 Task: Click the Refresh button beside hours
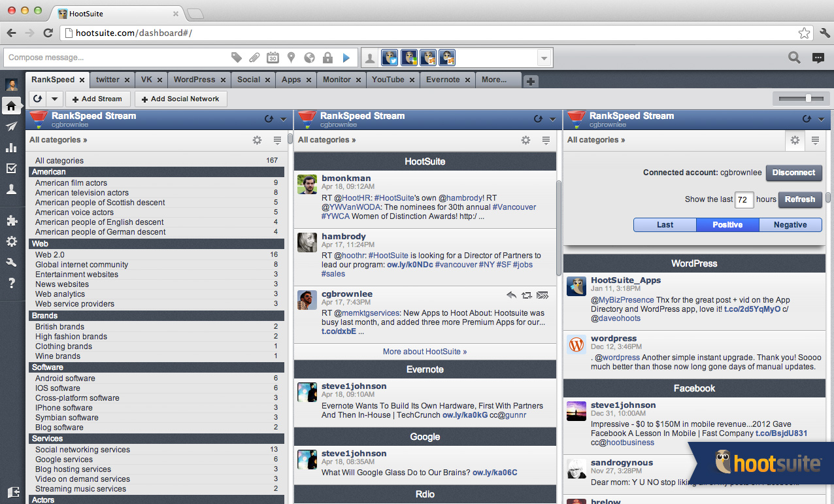point(800,199)
